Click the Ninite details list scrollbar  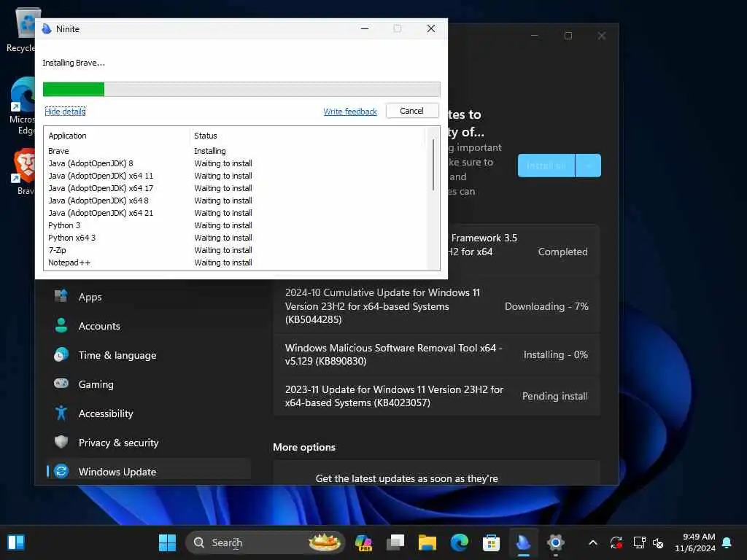coord(433,165)
